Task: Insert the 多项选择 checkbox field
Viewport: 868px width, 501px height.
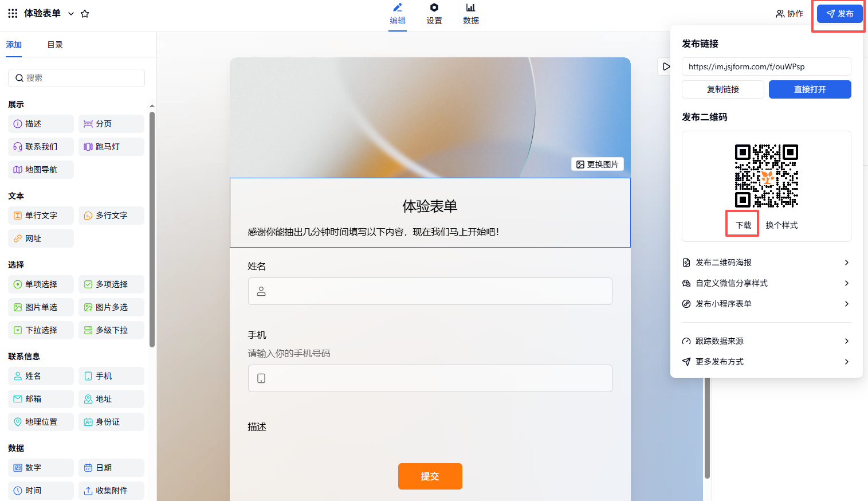Action: [111, 284]
